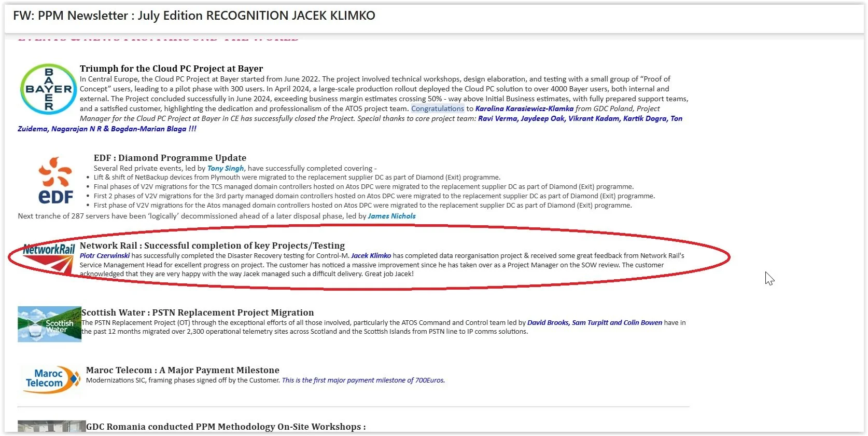Click bullet 'First phase of V2V migrations for the Atos'
This screenshot has height=436, width=868.
click(363, 206)
